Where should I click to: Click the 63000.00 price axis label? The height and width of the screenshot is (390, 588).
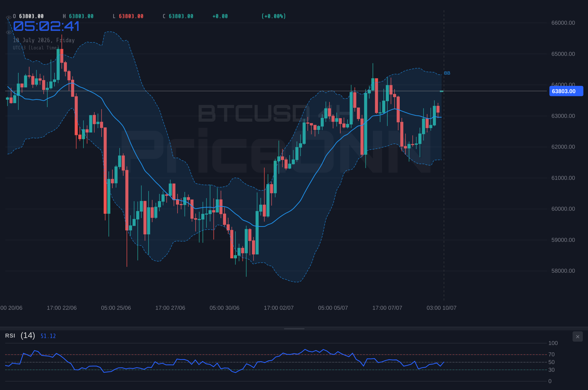563,116
